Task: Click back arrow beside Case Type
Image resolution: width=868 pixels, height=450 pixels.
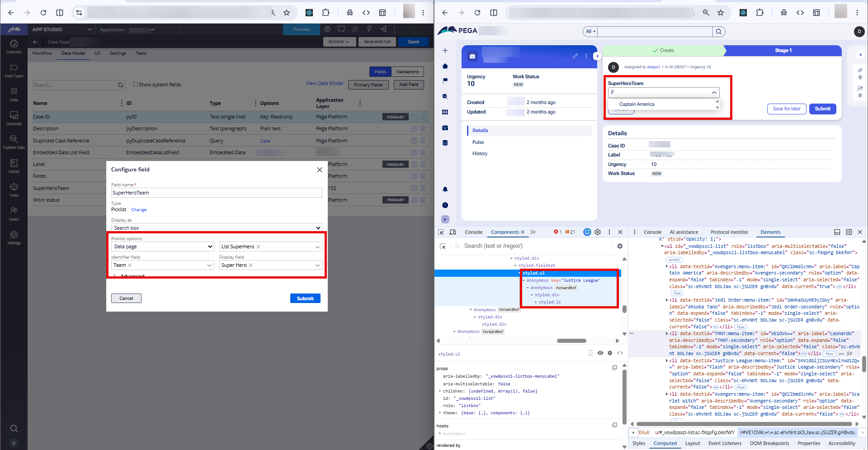Action: (x=35, y=42)
